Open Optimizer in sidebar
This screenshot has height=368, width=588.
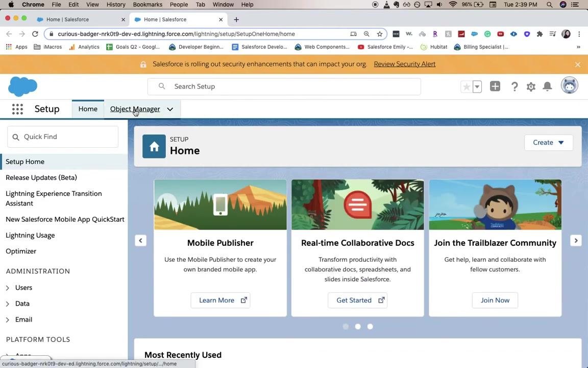21,251
